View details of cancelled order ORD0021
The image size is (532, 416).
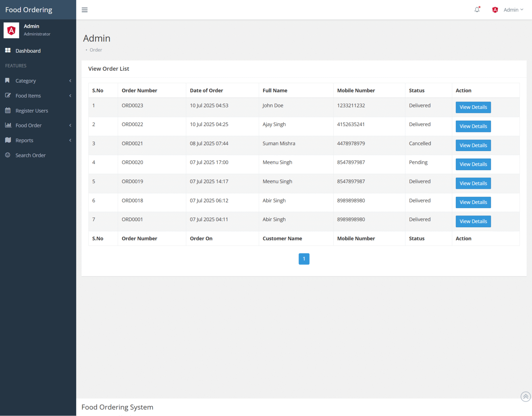473,145
